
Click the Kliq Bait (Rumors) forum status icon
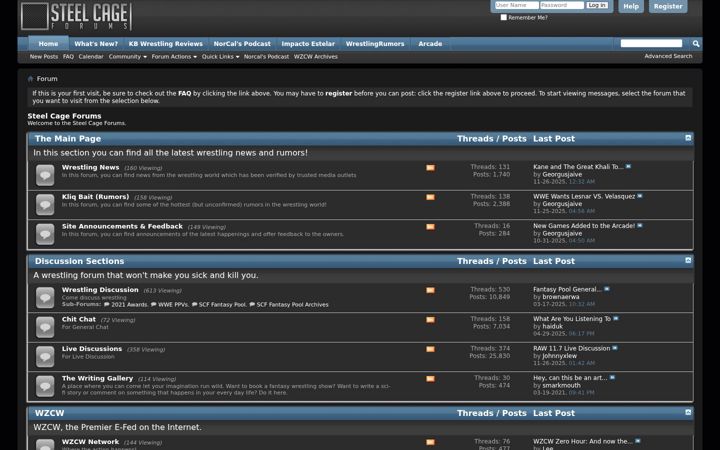tap(45, 205)
